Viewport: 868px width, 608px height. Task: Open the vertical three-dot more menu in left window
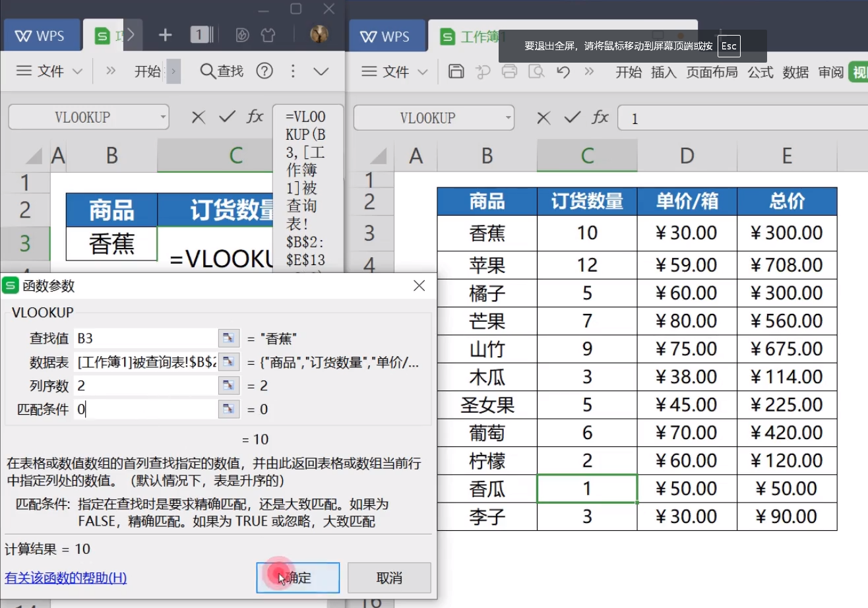click(294, 71)
